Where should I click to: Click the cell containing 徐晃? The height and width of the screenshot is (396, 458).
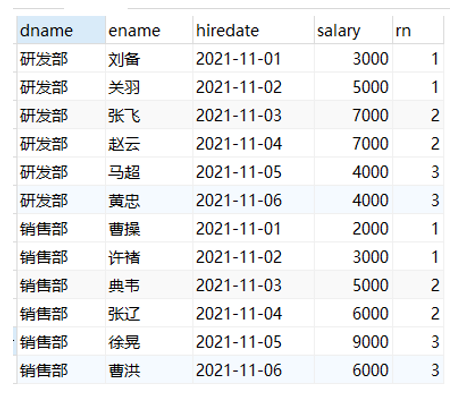pyautogui.click(x=149, y=342)
